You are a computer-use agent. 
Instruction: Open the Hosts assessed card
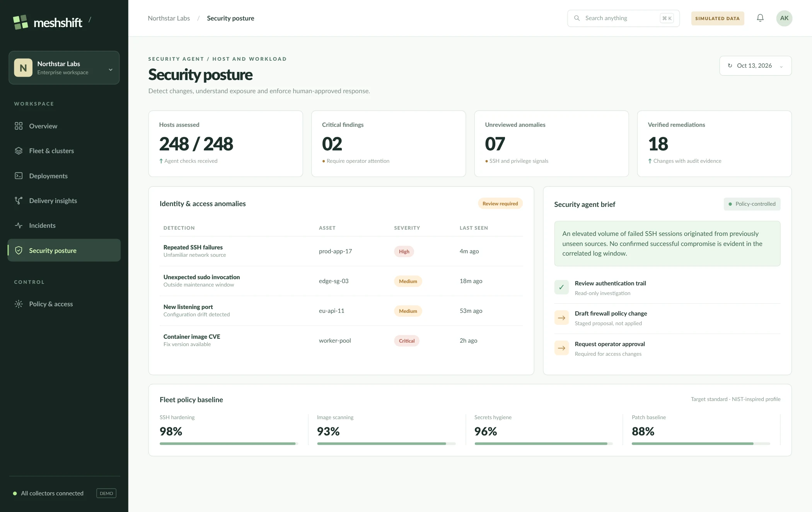click(x=226, y=144)
